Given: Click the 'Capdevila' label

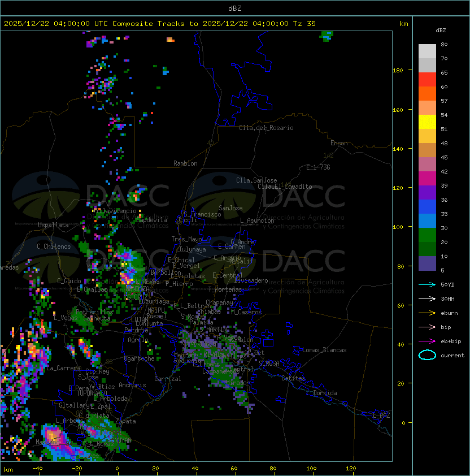Looking at the screenshot, I should [151, 220].
